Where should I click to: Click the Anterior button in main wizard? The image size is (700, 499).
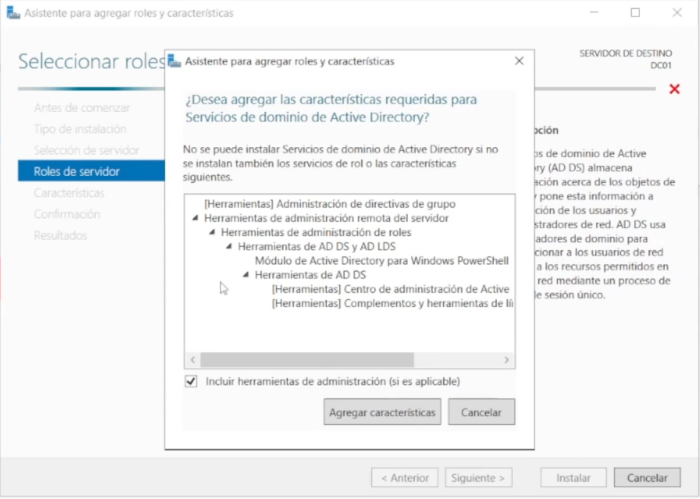click(404, 478)
